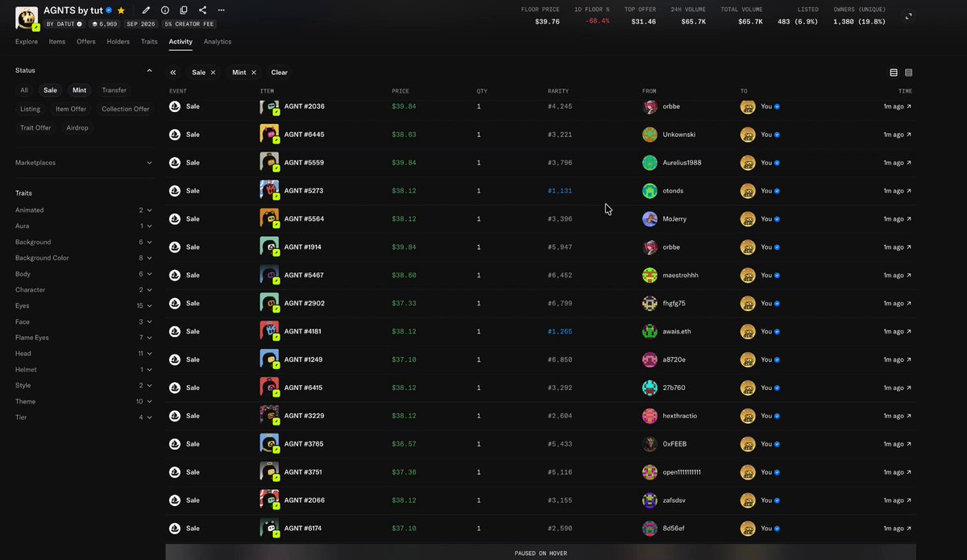Click the expand fullscreen icon near stats
Image resolution: width=967 pixels, height=560 pixels.
(909, 15)
